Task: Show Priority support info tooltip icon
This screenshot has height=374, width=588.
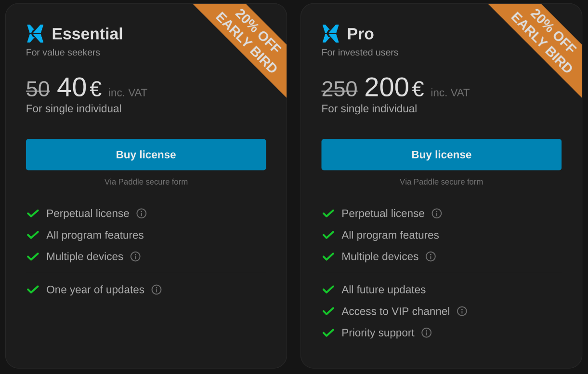Action: 426,333
